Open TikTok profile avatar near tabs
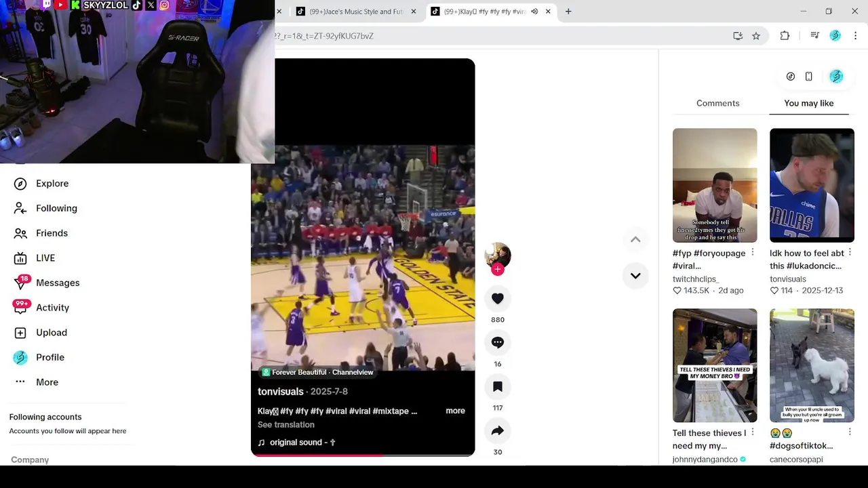868x488 pixels. pyautogui.click(x=836, y=77)
